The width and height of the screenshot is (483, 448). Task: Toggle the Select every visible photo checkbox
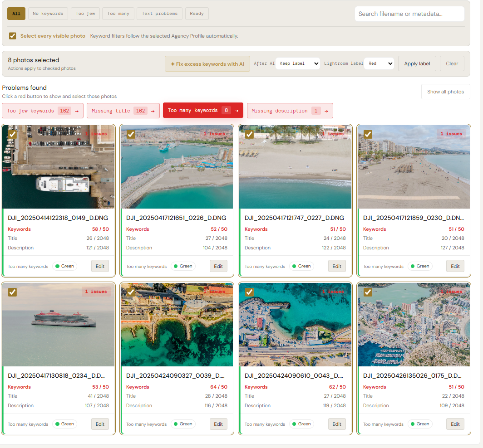point(12,36)
